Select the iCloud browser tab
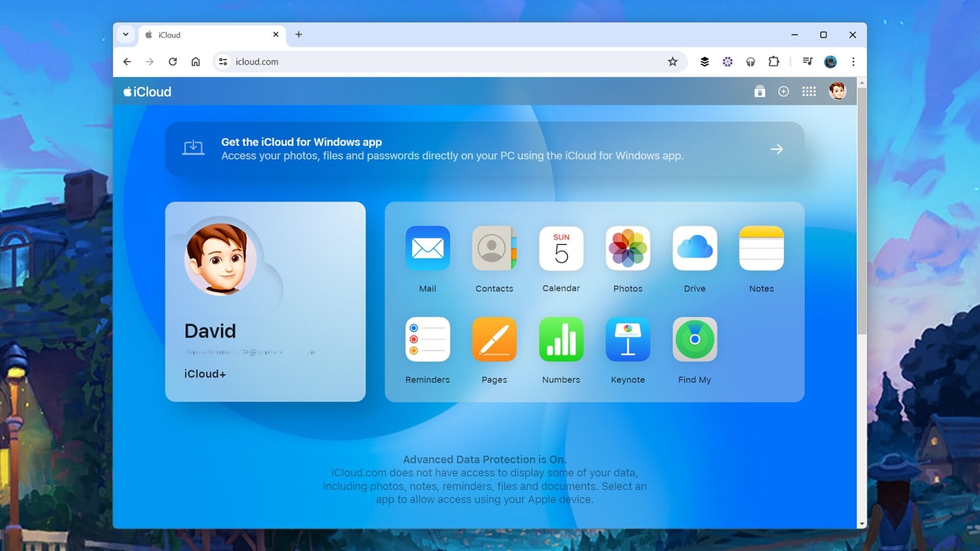980x551 pixels. point(204,35)
